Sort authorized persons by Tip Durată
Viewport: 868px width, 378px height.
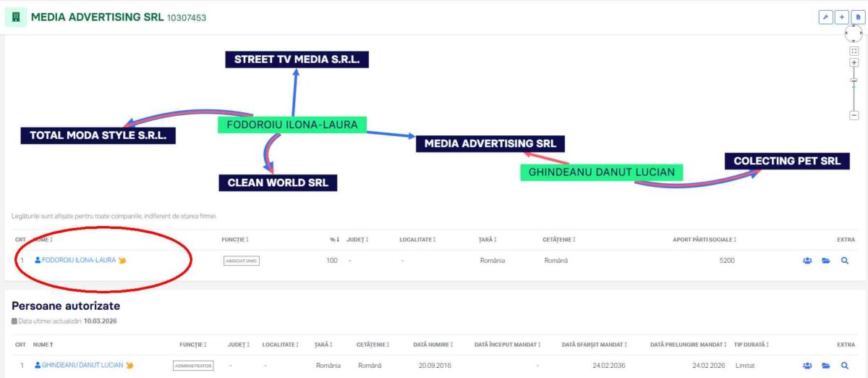[x=751, y=345]
